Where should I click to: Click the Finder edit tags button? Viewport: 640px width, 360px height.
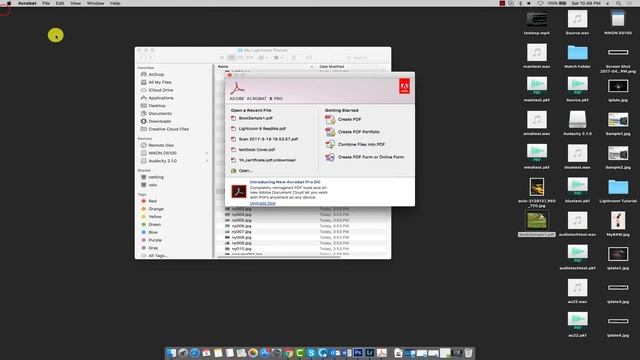(x=309, y=58)
